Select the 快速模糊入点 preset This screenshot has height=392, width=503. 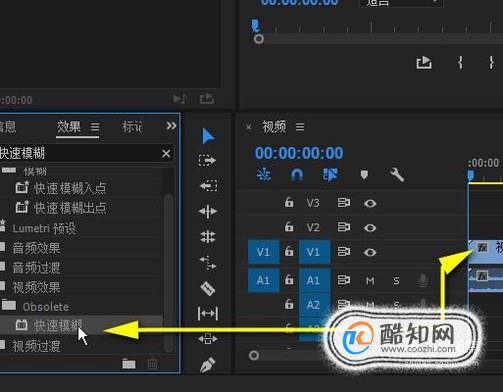click(70, 188)
